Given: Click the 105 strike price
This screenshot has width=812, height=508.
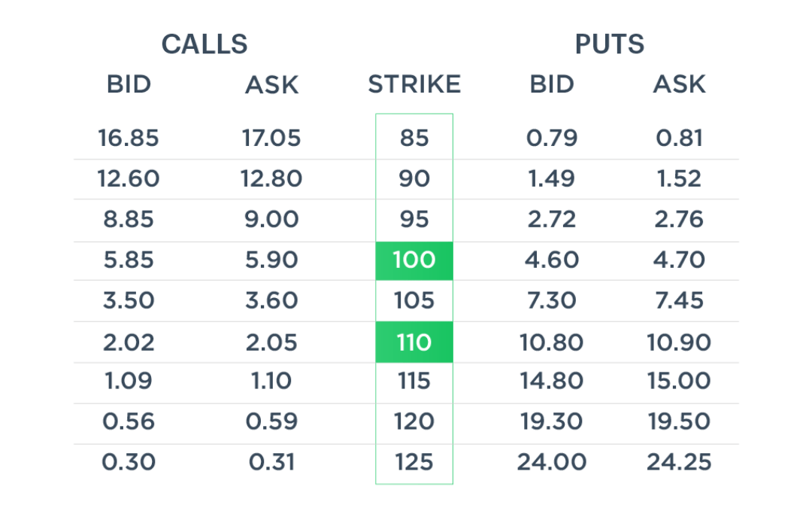Looking at the screenshot, I should [x=414, y=301].
